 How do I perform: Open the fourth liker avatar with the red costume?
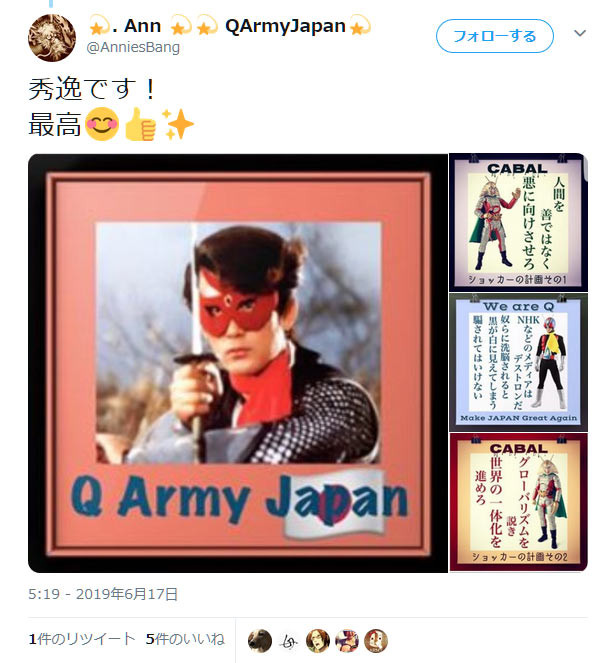347,641
